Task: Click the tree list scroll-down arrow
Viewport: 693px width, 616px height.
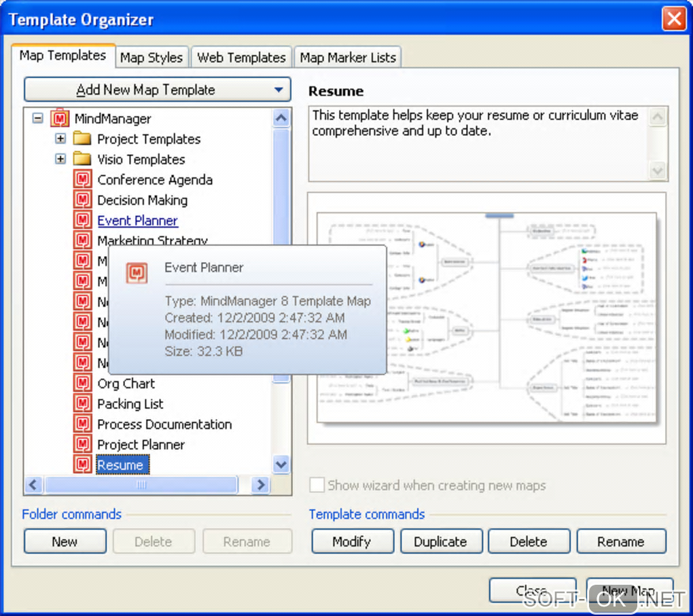Action: pyautogui.click(x=281, y=465)
